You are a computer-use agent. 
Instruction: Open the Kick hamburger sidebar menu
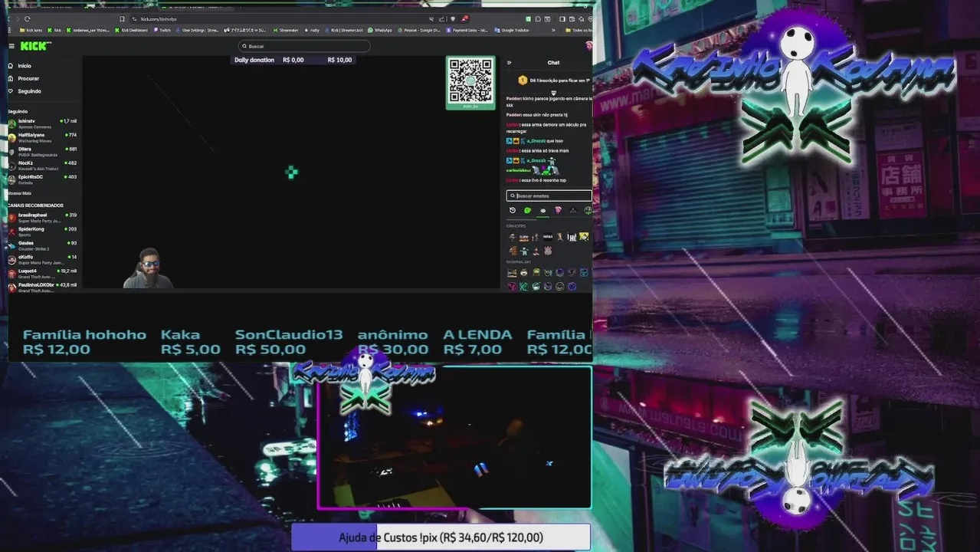click(x=11, y=46)
